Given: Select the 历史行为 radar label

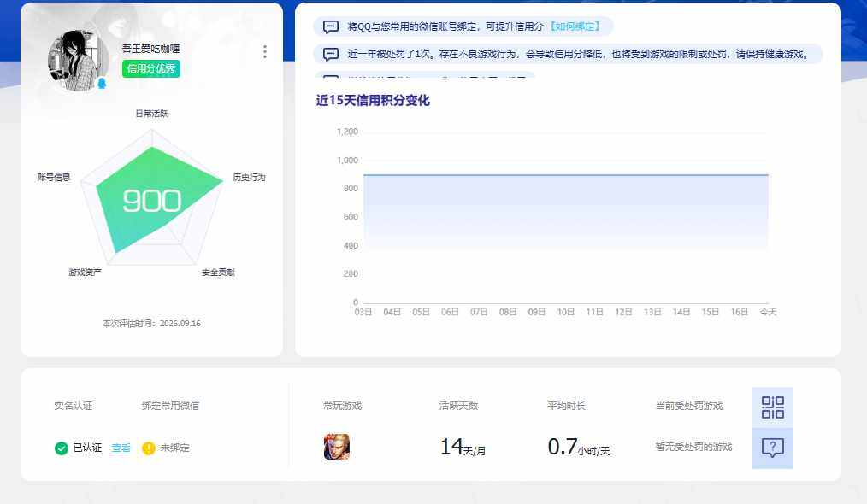Looking at the screenshot, I should [249, 178].
